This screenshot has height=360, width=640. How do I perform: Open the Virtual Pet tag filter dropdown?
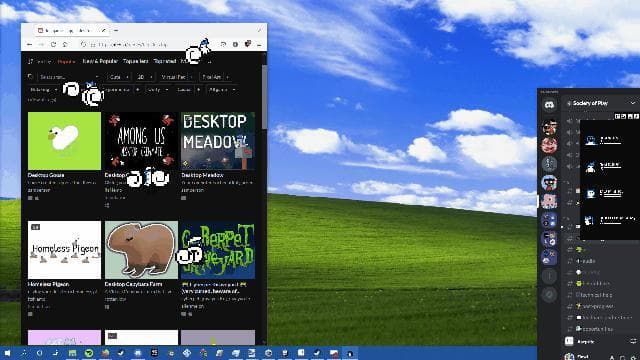(x=177, y=77)
